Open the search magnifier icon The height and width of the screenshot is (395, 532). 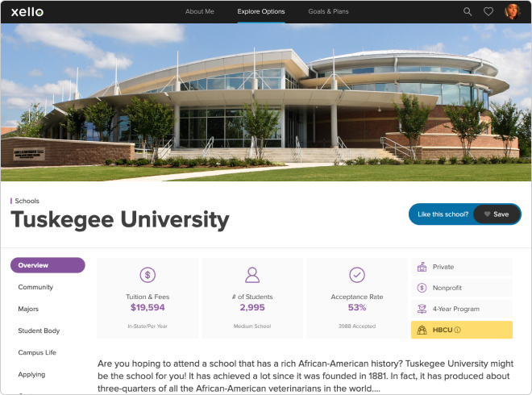(x=468, y=11)
